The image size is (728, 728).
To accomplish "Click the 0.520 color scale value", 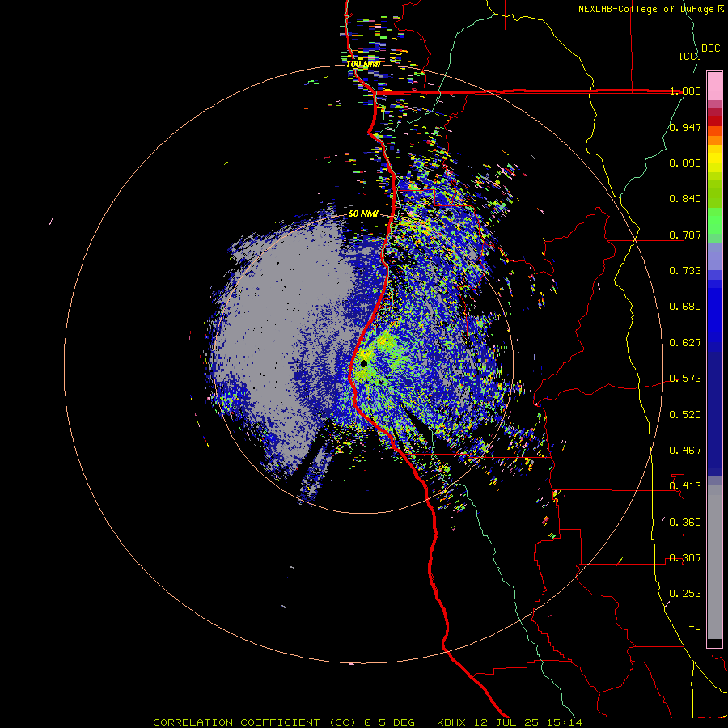I will 685,415.
